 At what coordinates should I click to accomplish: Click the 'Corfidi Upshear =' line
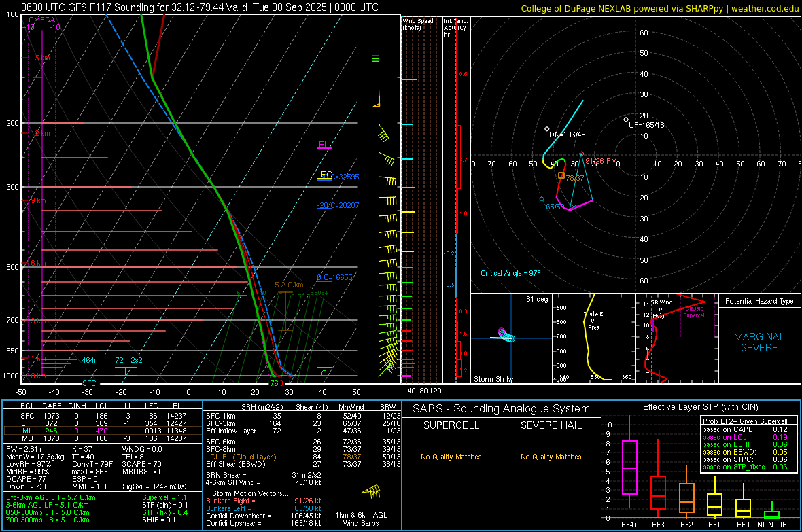click(264, 523)
